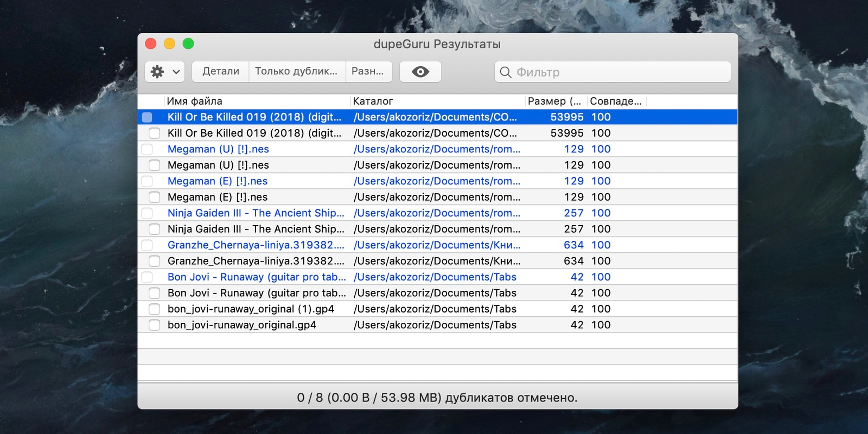Focus the Фильтр search field
The width and height of the screenshot is (868, 434).
tap(618, 72)
